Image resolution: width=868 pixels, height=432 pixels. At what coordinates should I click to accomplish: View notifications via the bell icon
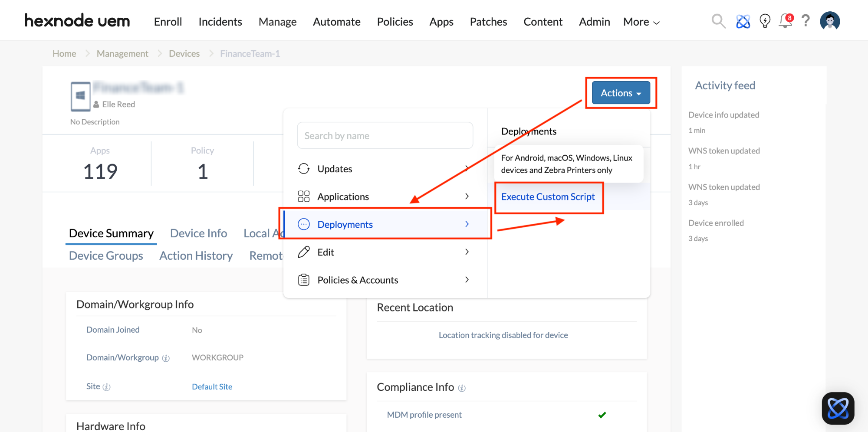click(x=786, y=21)
